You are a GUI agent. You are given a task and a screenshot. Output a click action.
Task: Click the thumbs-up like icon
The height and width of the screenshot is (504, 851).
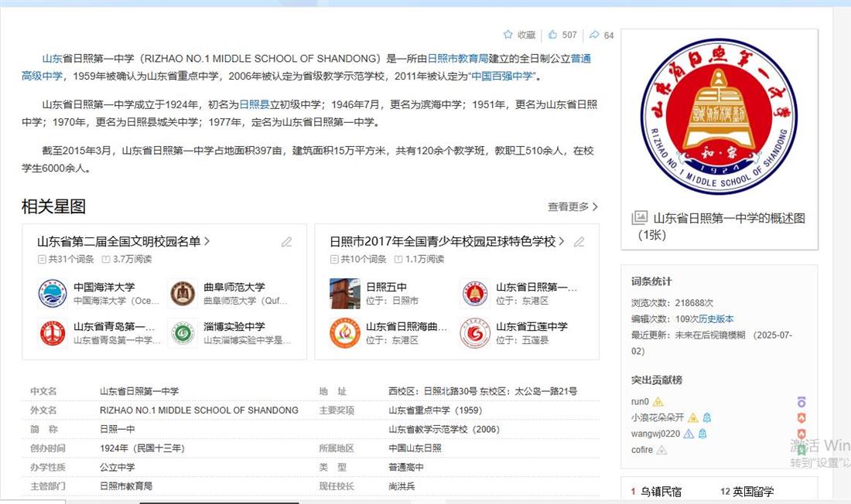[552, 35]
